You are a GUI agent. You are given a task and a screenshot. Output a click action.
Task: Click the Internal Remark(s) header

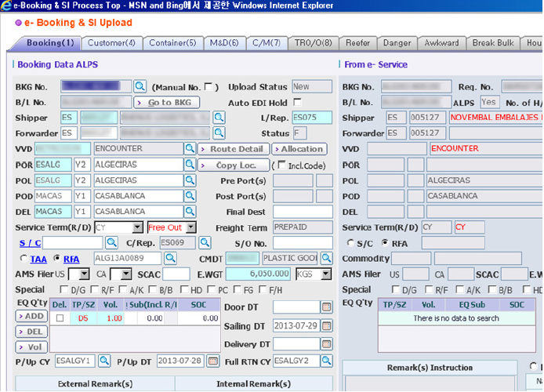click(254, 383)
